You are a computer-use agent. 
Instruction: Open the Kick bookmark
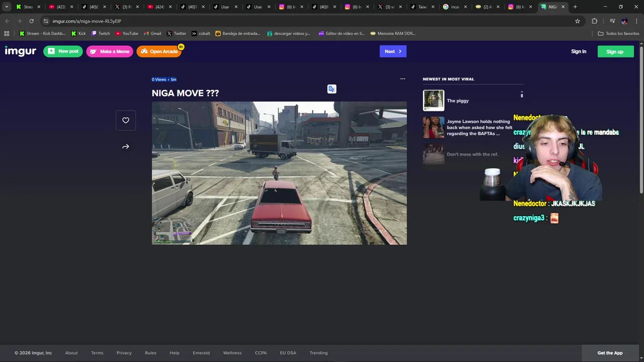(x=78, y=34)
